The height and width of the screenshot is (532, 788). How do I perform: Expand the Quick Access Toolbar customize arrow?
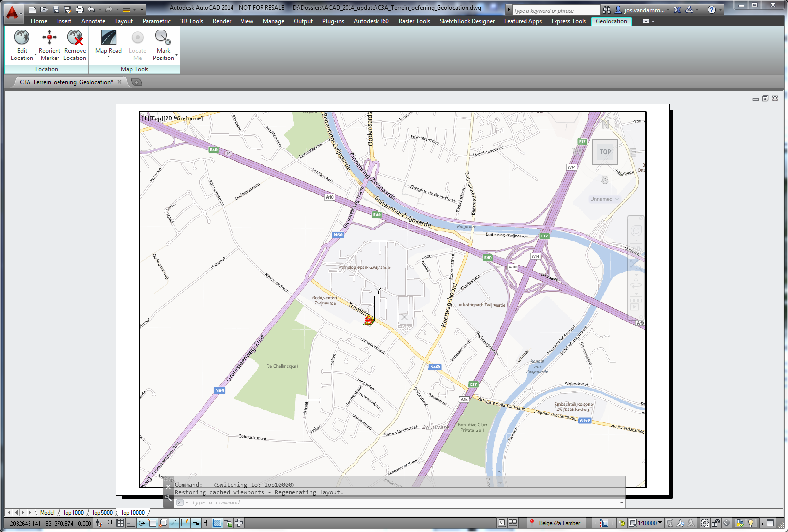142,9
